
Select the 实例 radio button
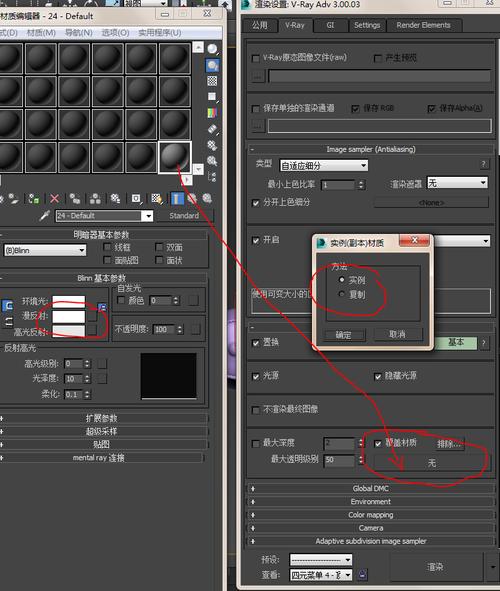342,280
